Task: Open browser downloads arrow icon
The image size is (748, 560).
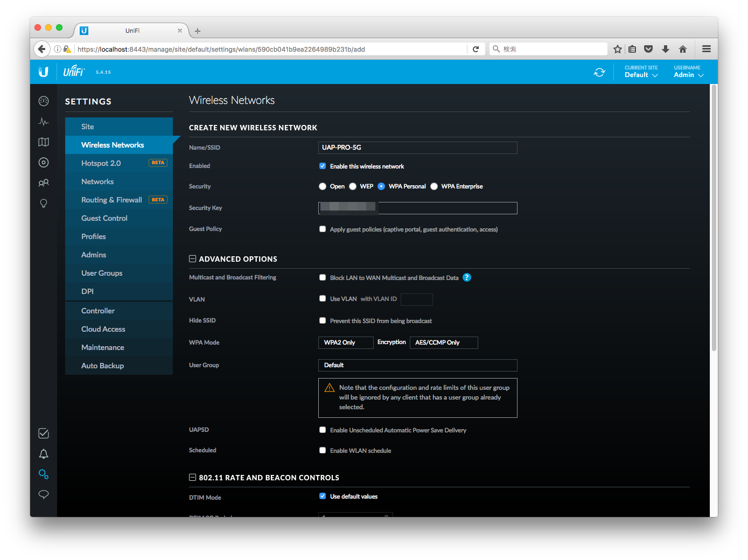Action: [x=666, y=49]
